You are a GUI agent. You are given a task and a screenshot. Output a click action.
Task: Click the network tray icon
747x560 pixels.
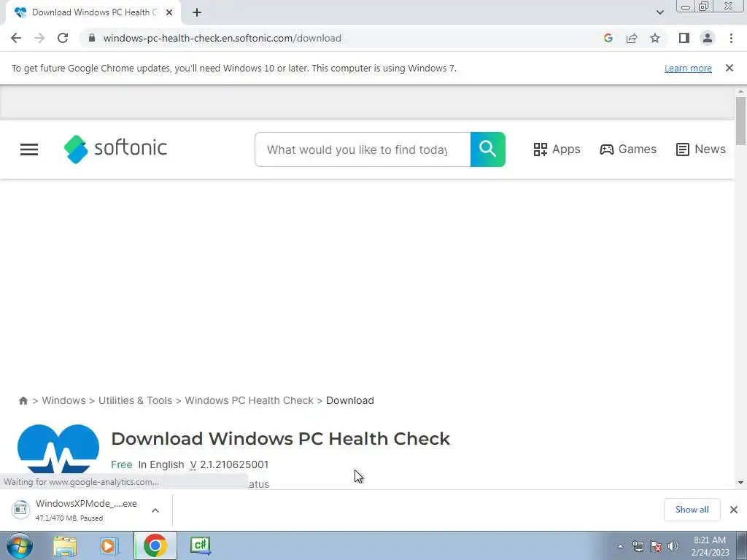[638, 547]
